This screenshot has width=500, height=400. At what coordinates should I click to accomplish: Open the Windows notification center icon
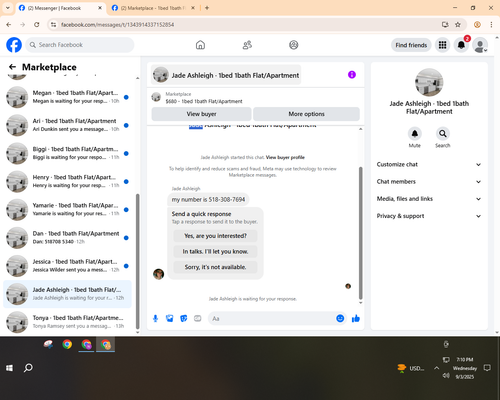coord(487,368)
